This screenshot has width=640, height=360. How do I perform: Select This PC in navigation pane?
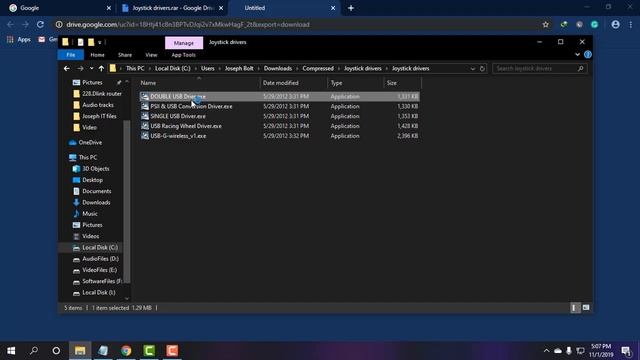(88, 157)
